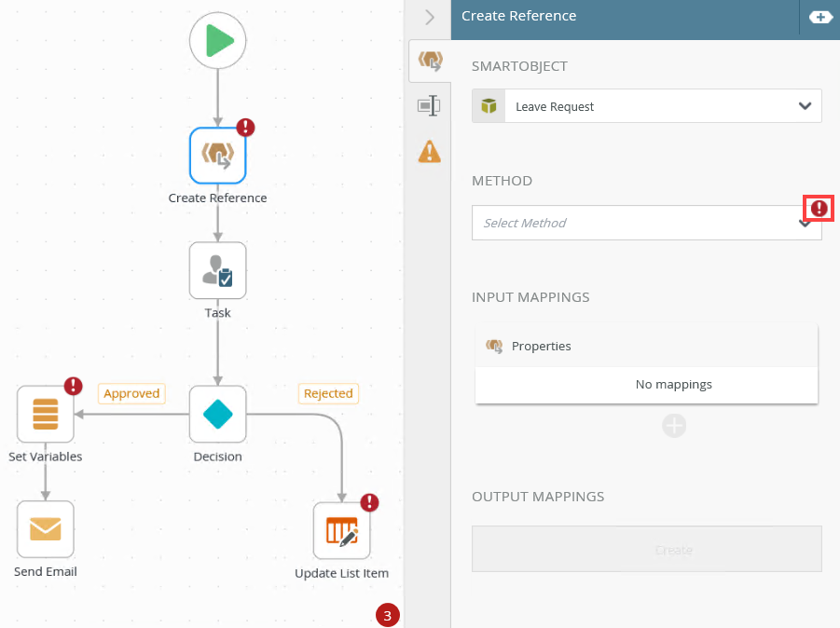
Task: Select the Send Email step icon
Action: coord(46,529)
